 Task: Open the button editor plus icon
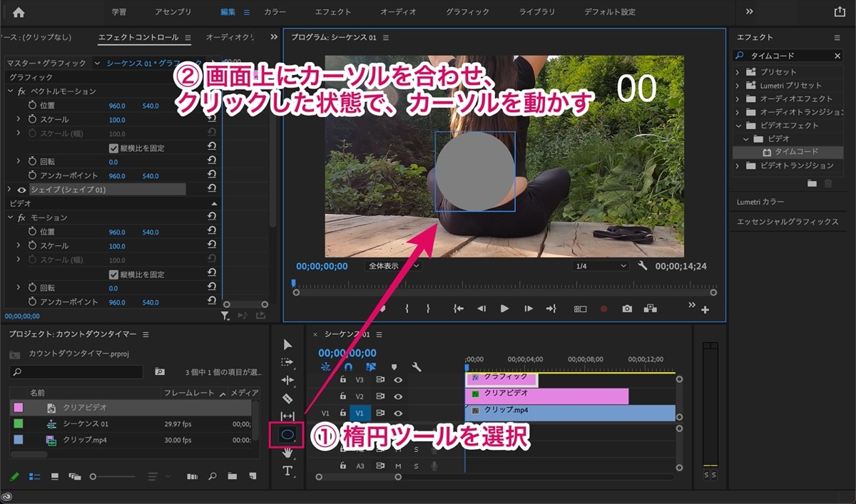click(705, 309)
